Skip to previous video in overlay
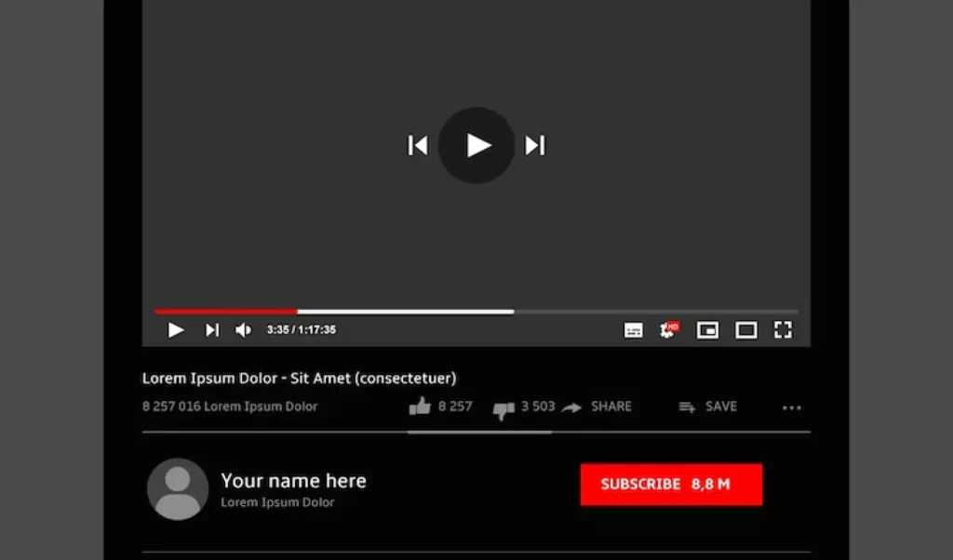Screen dimensions: 953x560 (418, 145)
